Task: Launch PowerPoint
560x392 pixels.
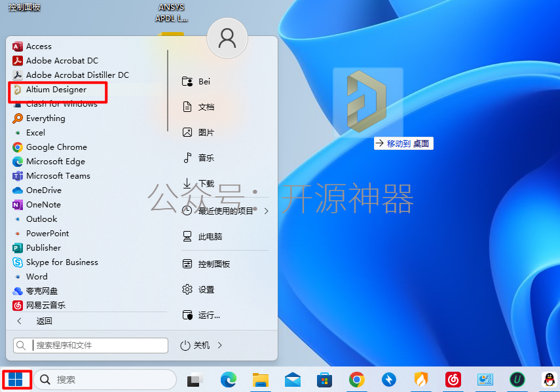Action: click(x=41, y=233)
